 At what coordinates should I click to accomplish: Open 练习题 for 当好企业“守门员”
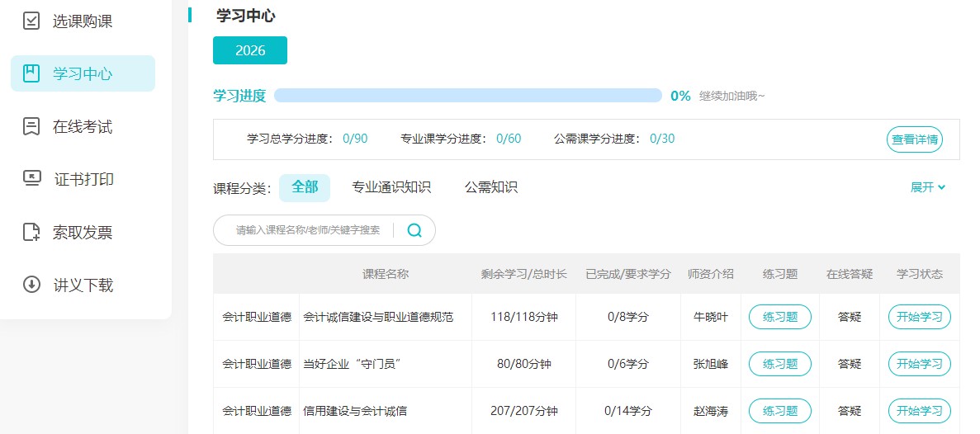click(779, 364)
